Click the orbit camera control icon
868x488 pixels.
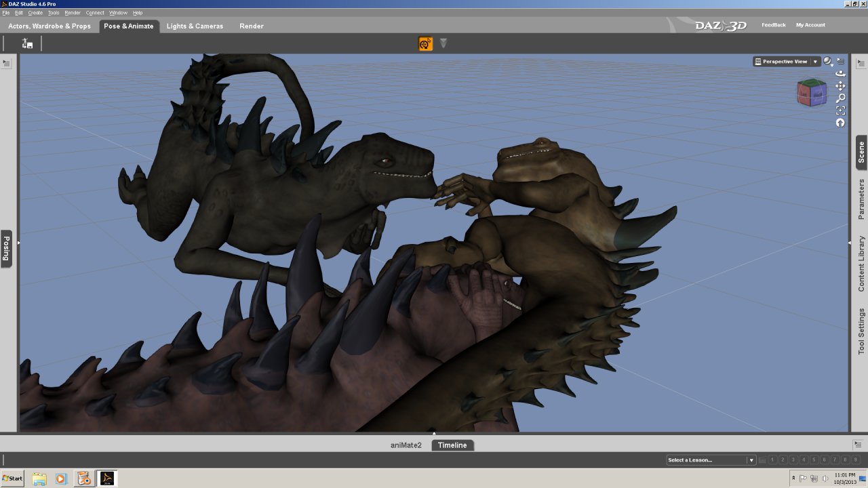tap(840, 73)
